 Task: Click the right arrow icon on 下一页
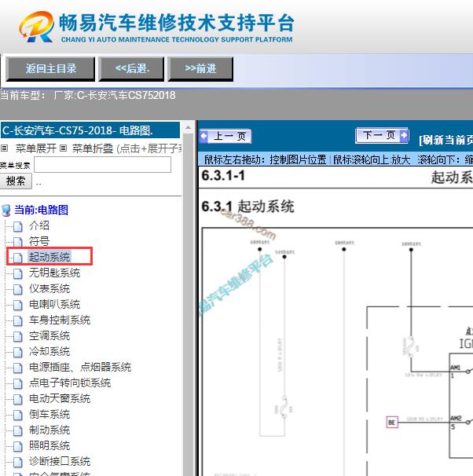click(404, 135)
